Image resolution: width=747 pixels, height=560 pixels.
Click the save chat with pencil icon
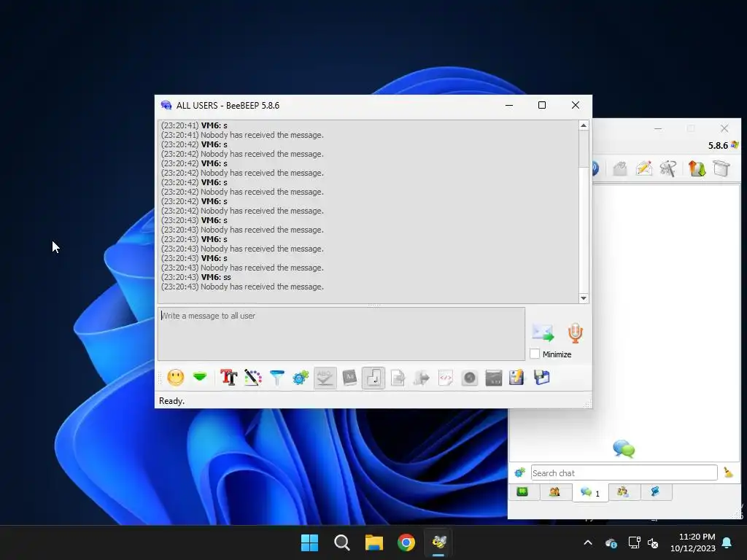(517, 378)
